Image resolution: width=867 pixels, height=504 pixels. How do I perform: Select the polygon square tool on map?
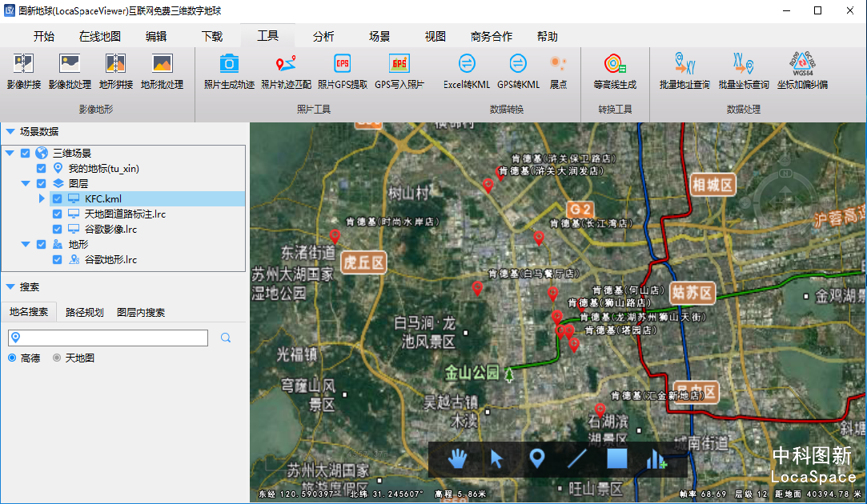click(617, 458)
